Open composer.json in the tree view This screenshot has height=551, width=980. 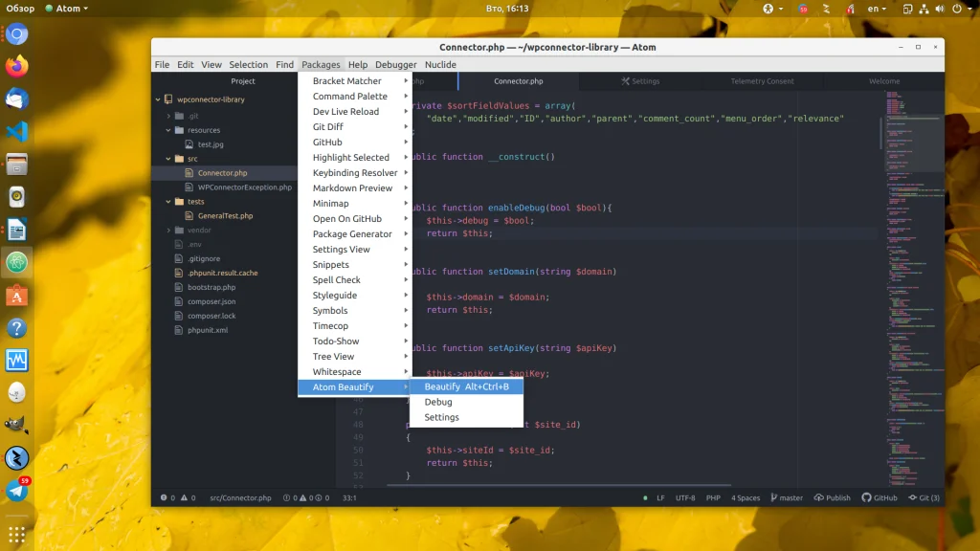tap(212, 301)
